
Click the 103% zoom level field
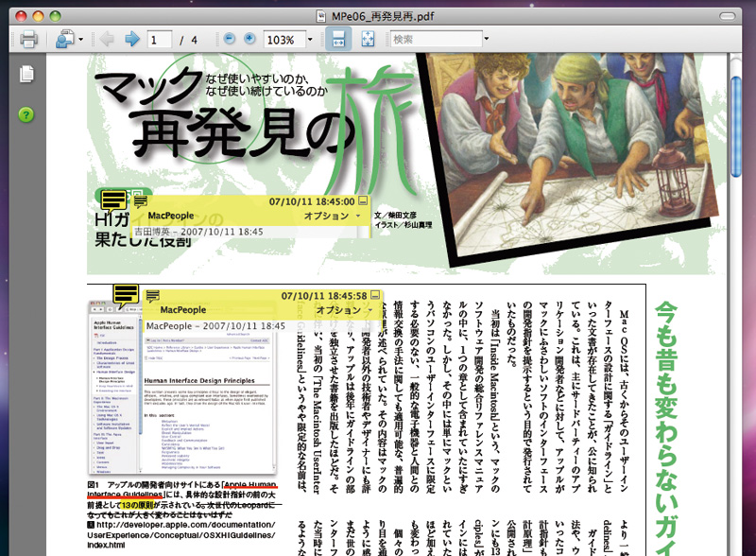pos(284,40)
